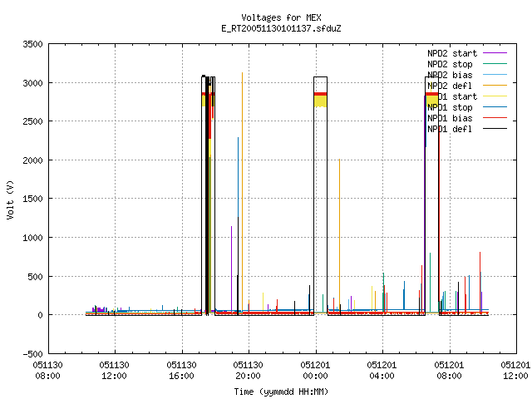Click the x-axis tick 051130 16:00

click(181, 371)
